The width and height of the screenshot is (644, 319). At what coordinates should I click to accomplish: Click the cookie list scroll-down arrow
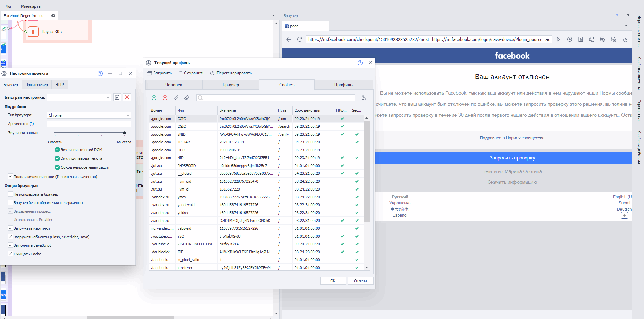click(x=367, y=268)
